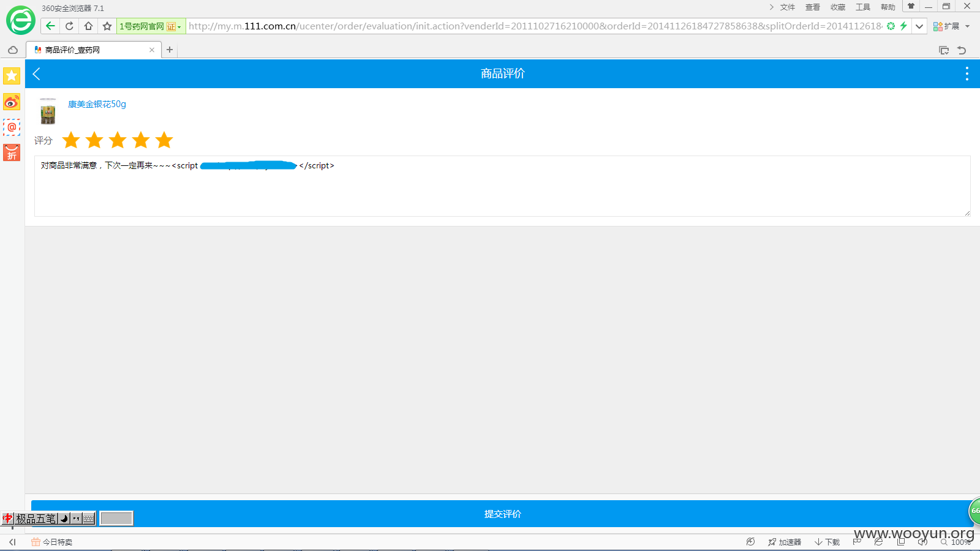Open the 查看 menu
This screenshot has height=551, width=980.
click(812, 7)
